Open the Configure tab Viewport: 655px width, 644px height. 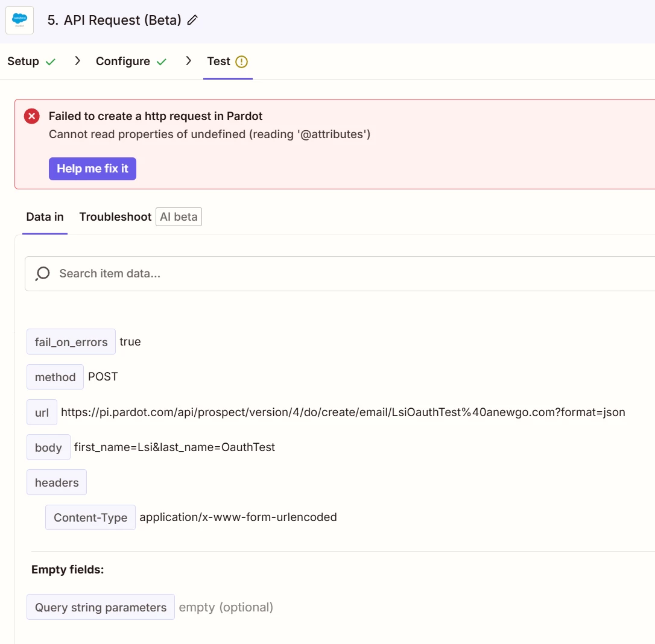click(x=123, y=62)
